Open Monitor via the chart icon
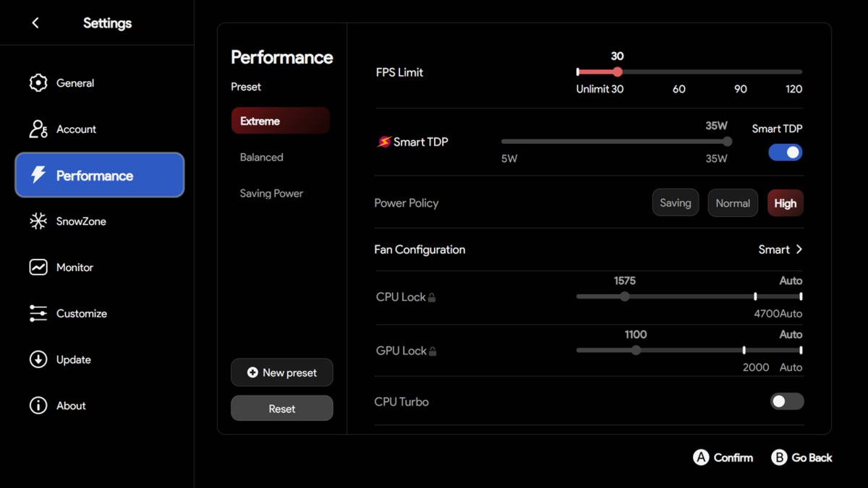 [x=38, y=267]
